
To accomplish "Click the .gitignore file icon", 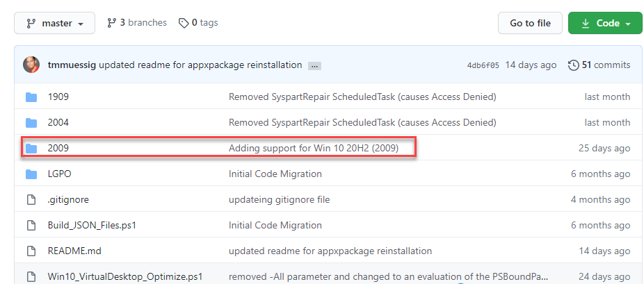I will (31, 199).
